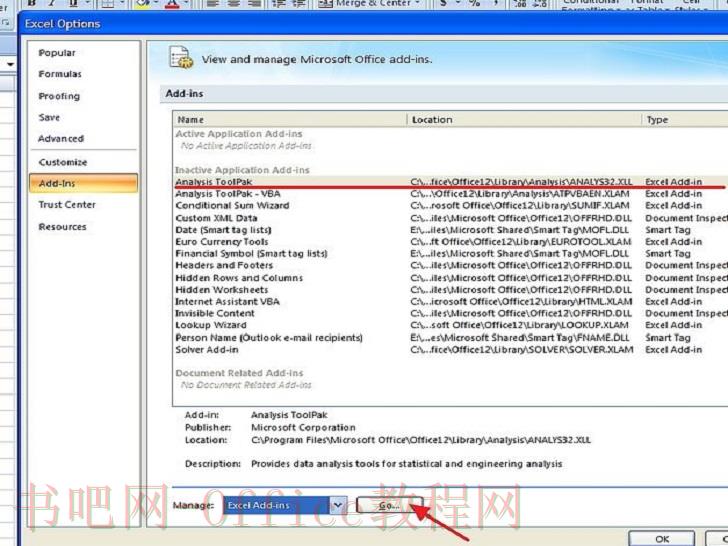
Task: Select Hidden Worksheets row
Action: click(450, 290)
